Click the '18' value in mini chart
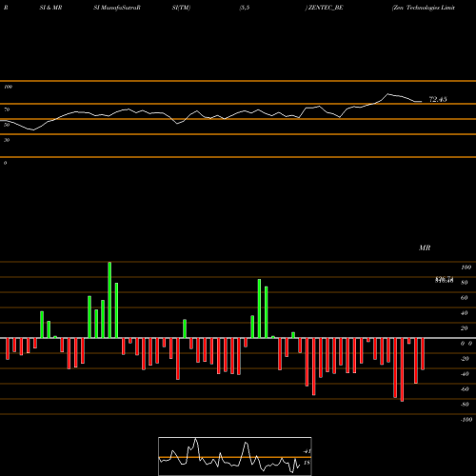 tap(307, 463)
